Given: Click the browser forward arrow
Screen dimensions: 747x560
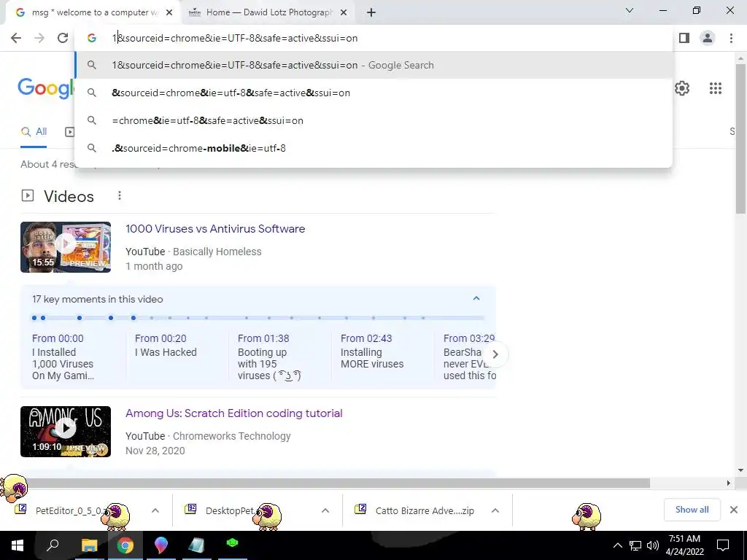Looking at the screenshot, I should [39, 38].
